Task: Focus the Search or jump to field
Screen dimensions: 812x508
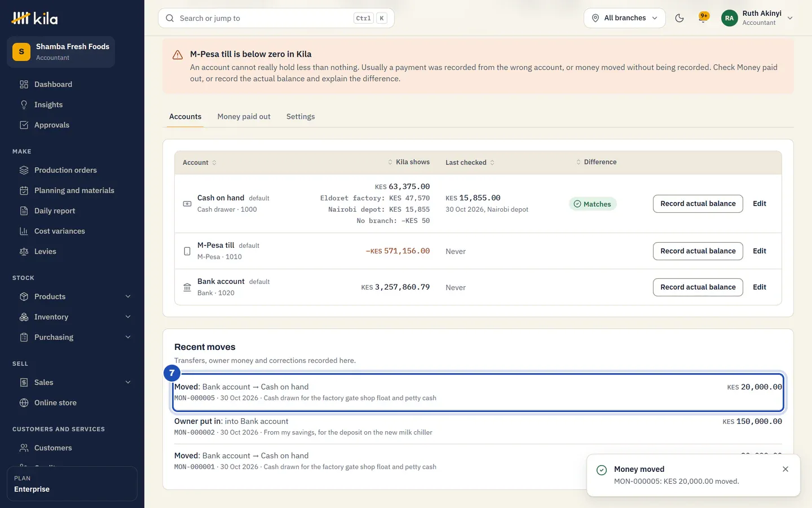Action: click(276, 18)
